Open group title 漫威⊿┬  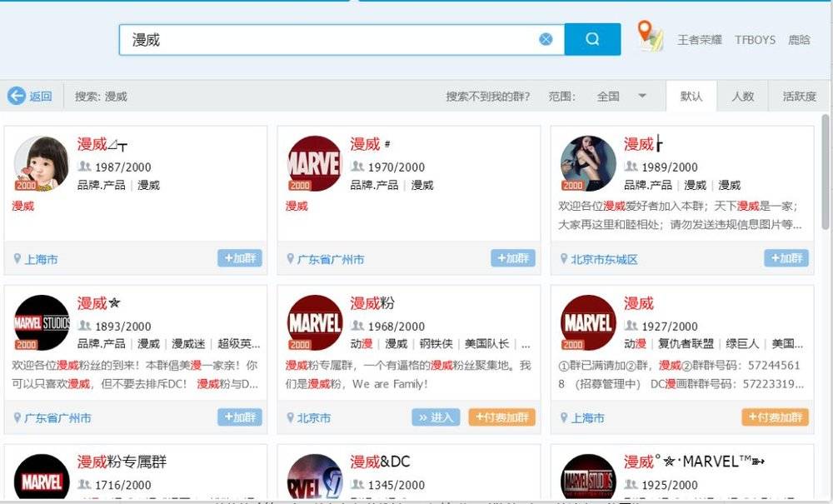[x=102, y=144]
